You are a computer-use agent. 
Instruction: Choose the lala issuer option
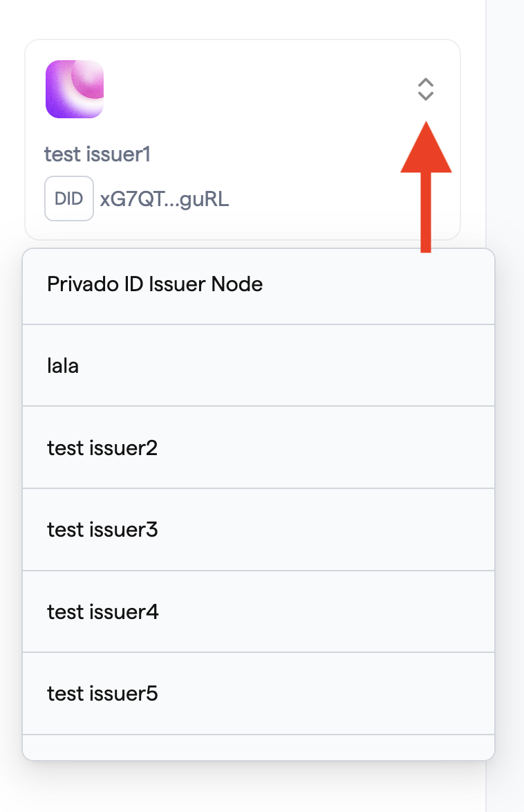click(259, 366)
